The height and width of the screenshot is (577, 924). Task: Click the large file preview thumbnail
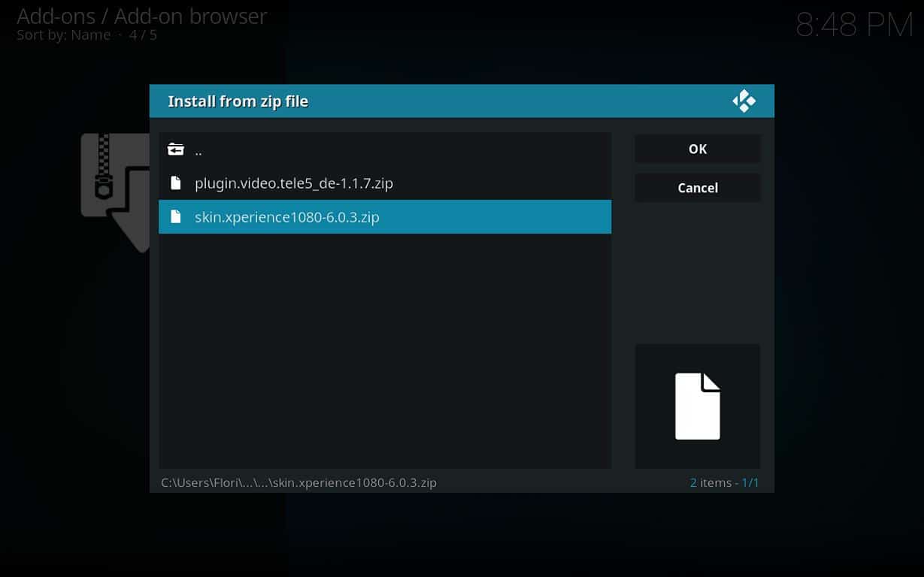697,406
